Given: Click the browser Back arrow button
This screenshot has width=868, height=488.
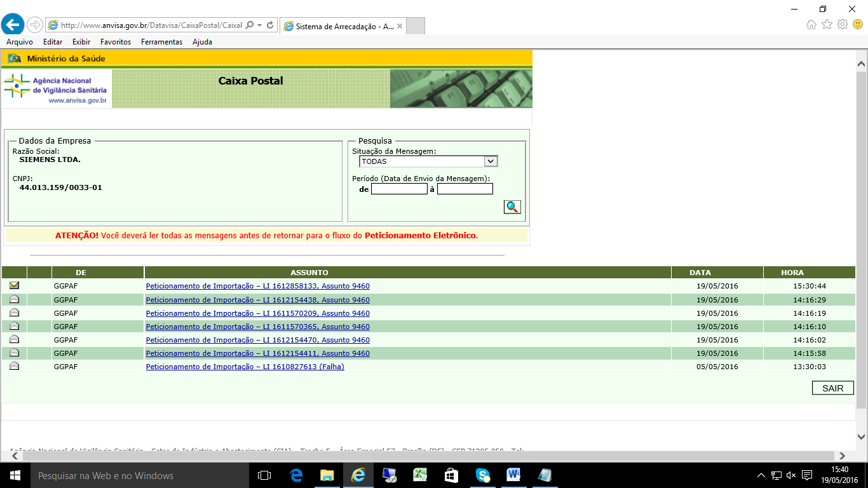Looking at the screenshot, I should (x=13, y=25).
